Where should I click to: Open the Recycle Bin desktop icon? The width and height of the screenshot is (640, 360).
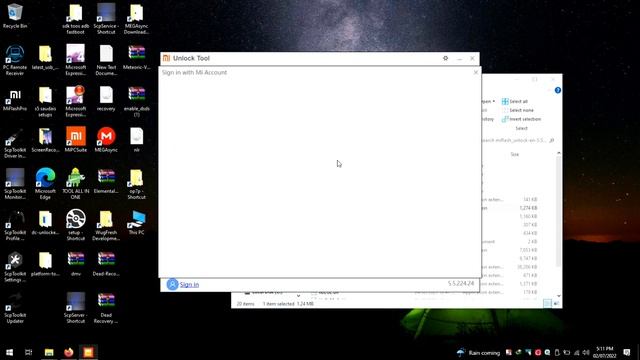click(15, 16)
